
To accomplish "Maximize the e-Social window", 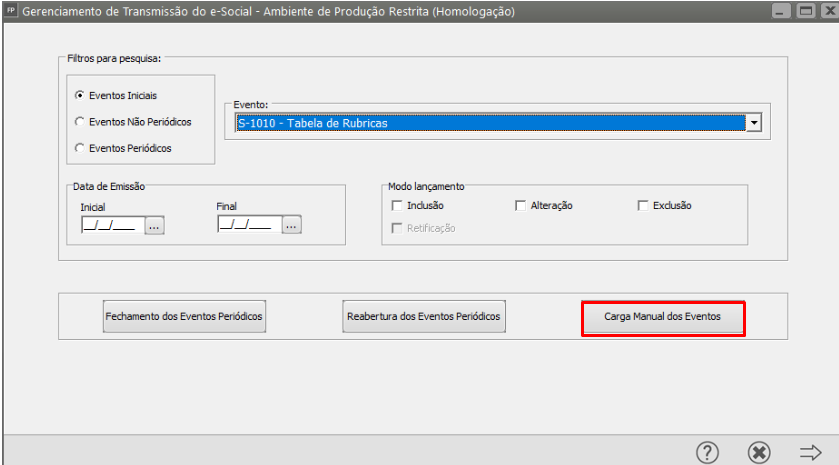I will click(x=805, y=11).
